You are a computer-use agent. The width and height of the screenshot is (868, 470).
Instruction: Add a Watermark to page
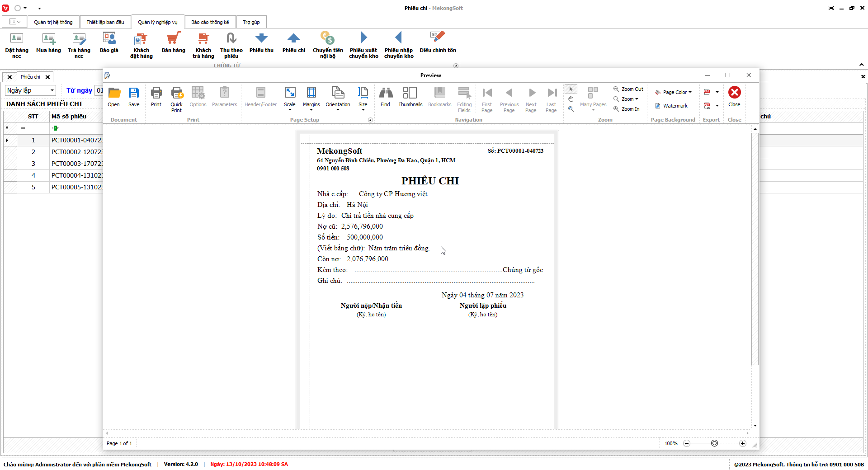671,106
